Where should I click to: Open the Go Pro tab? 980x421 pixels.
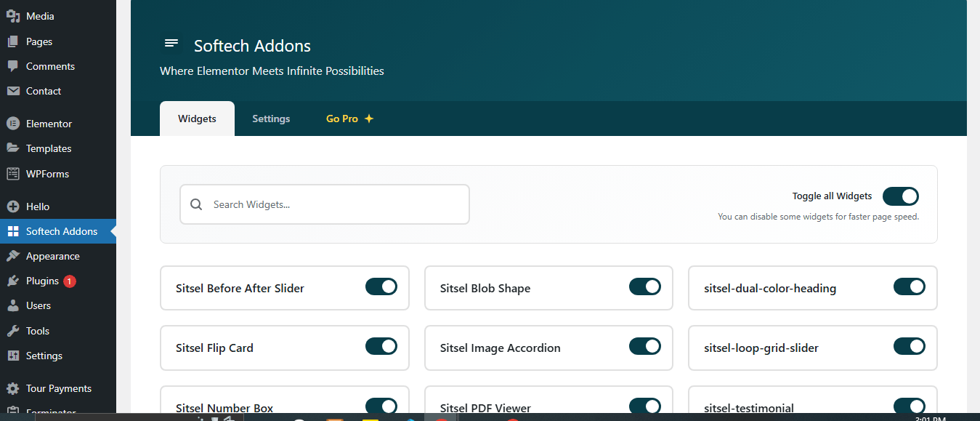(x=349, y=119)
